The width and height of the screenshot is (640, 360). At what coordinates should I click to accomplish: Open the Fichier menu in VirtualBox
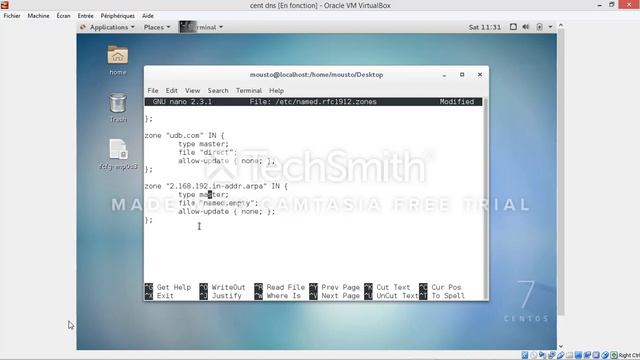12,16
